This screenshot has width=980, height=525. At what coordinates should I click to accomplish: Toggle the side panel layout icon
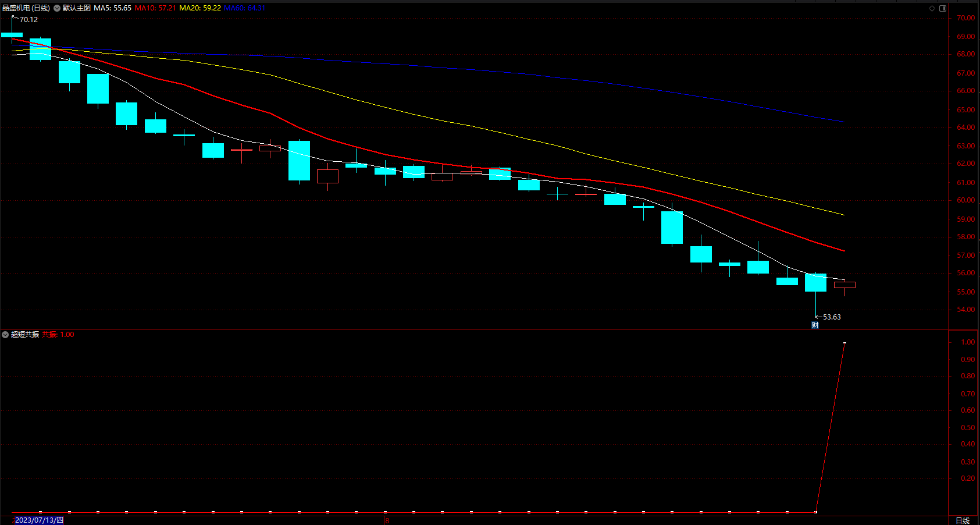943,8
